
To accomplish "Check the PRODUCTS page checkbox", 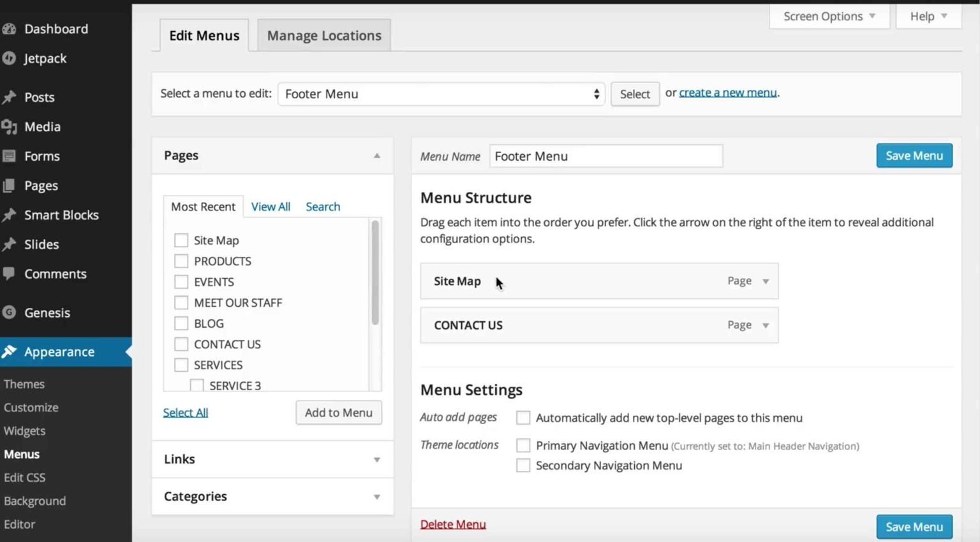I will pyautogui.click(x=181, y=261).
